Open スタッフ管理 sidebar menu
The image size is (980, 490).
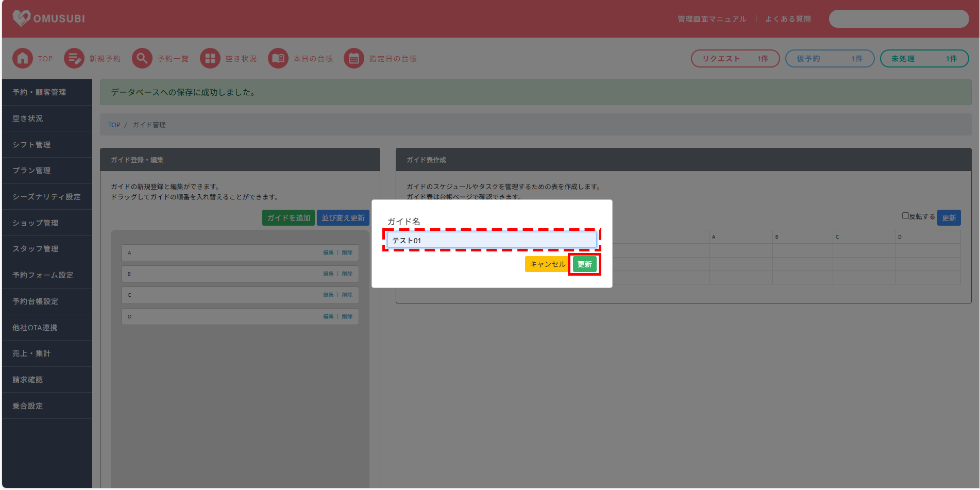(x=36, y=249)
